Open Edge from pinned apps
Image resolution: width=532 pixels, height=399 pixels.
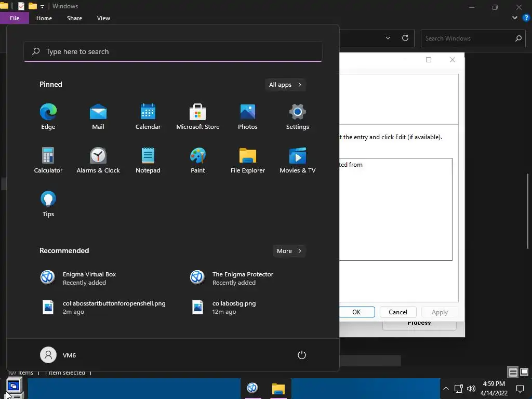click(48, 117)
